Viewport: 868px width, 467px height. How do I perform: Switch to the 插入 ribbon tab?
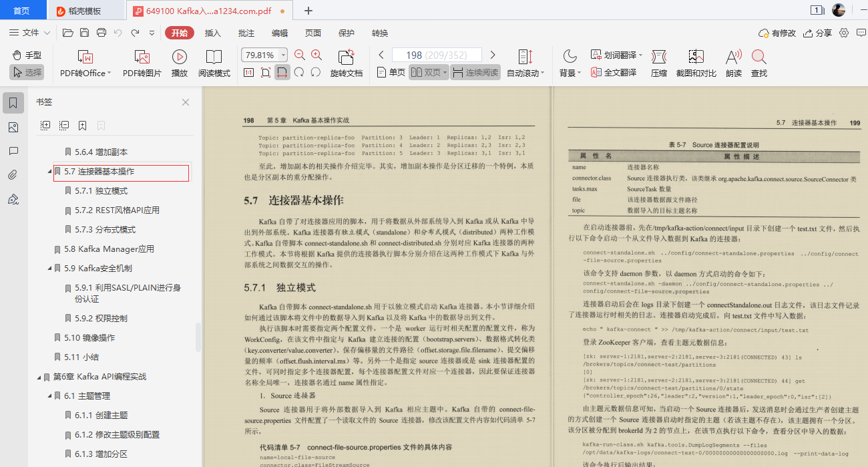[x=213, y=33]
